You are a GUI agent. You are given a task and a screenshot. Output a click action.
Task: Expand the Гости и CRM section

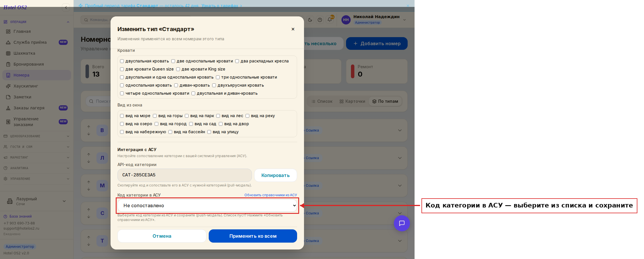[x=36, y=147]
